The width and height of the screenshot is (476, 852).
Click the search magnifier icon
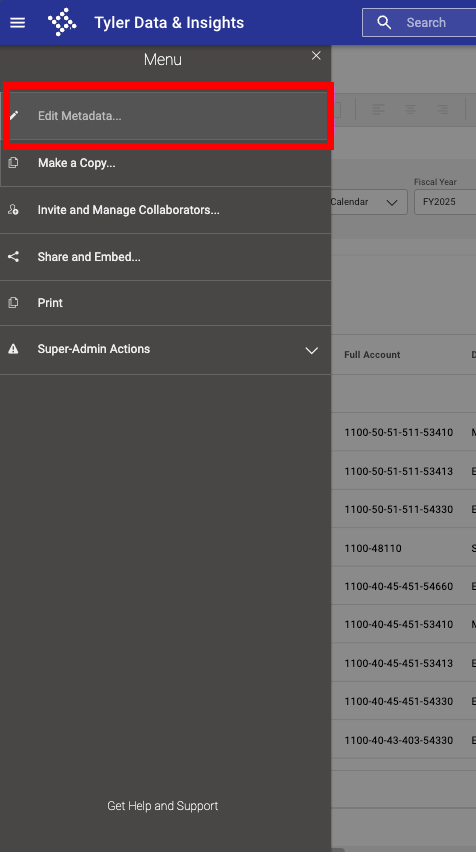coord(384,22)
